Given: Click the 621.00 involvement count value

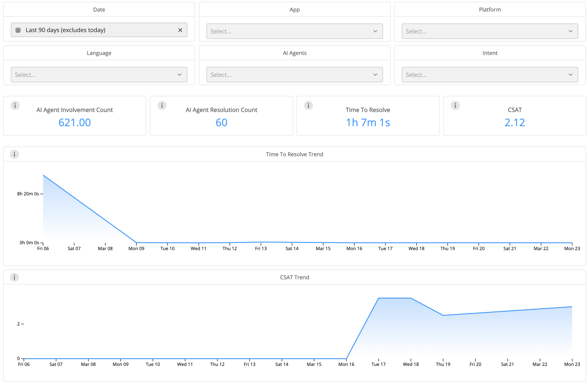Looking at the screenshot, I should pos(75,123).
